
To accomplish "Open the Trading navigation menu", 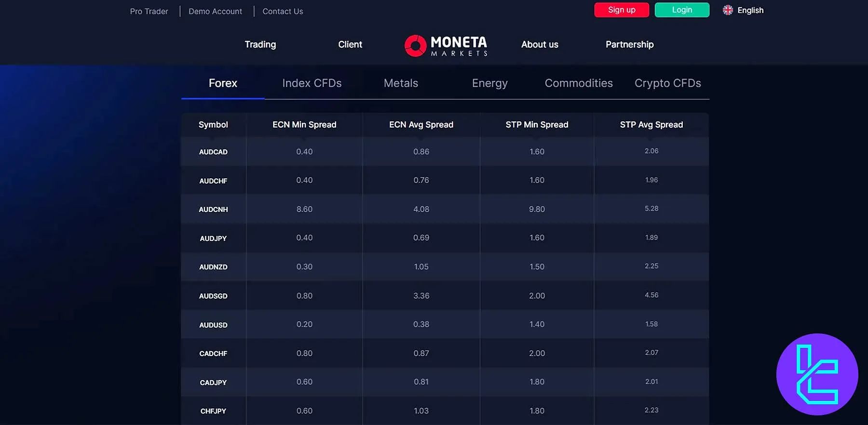I will pyautogui.click(x=260, y=44).
